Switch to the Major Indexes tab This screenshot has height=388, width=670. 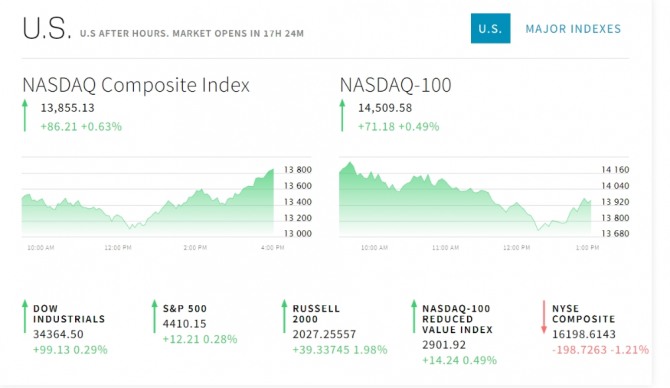tap(573, 29)
